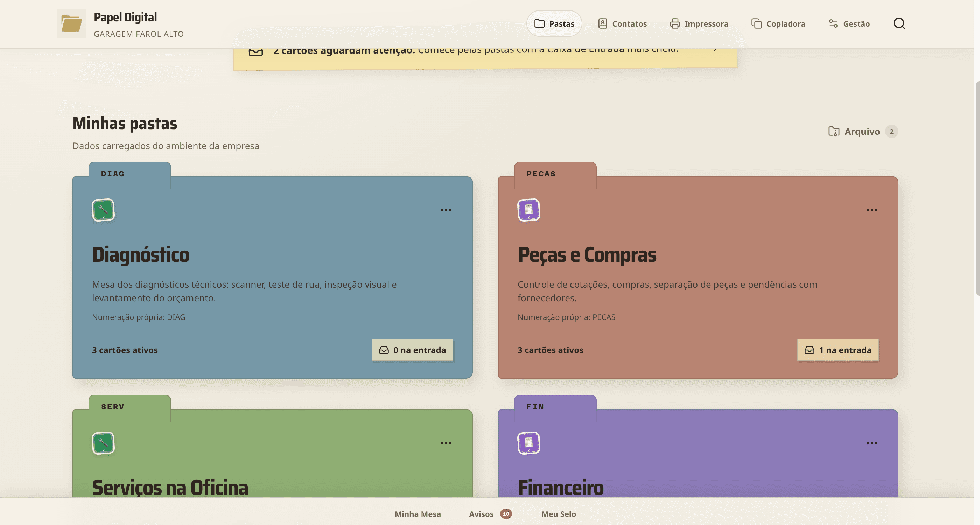
Task: Click the DIAG folder tab label
Action: pos(113,174)
